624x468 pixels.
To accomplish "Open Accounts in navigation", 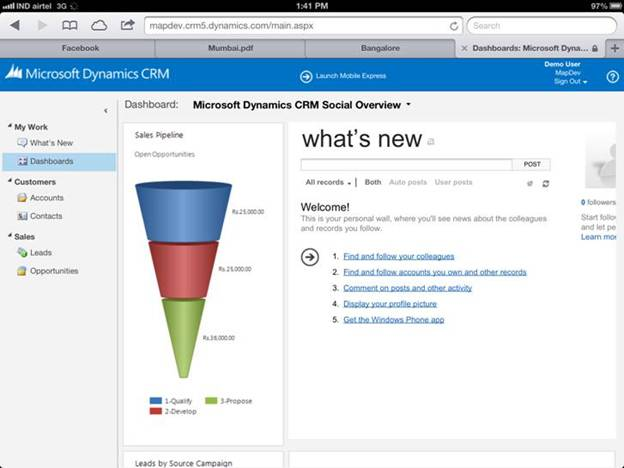I will coord(47,198).
